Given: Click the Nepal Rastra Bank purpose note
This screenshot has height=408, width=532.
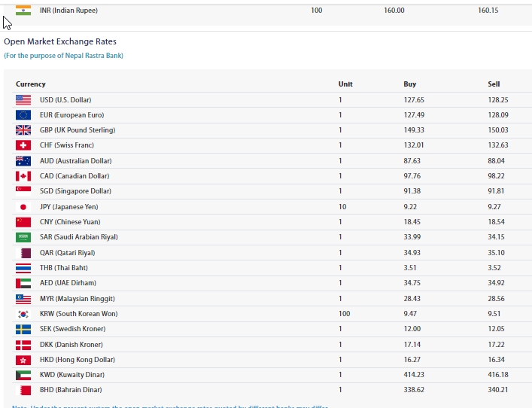Looking at the screenshot, I should coord(63,56).
